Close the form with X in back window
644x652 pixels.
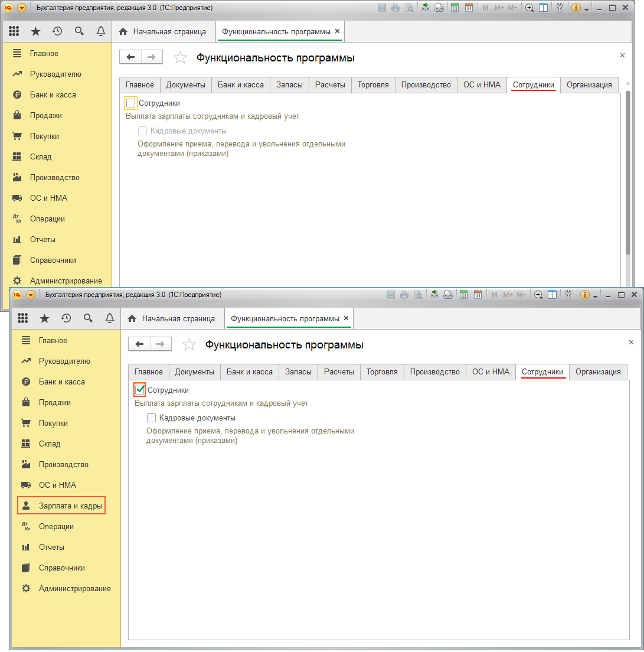pos(622,56)
